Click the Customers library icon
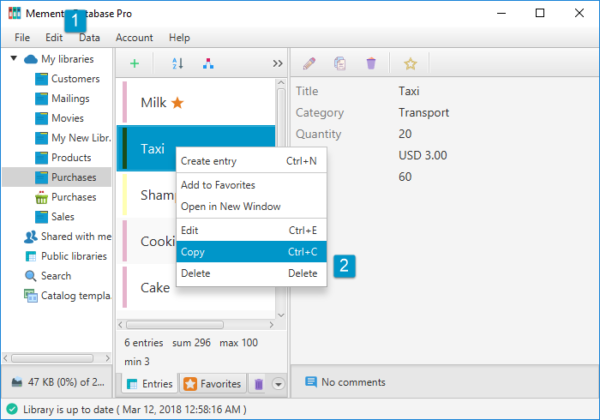 [x=41, y=79]
